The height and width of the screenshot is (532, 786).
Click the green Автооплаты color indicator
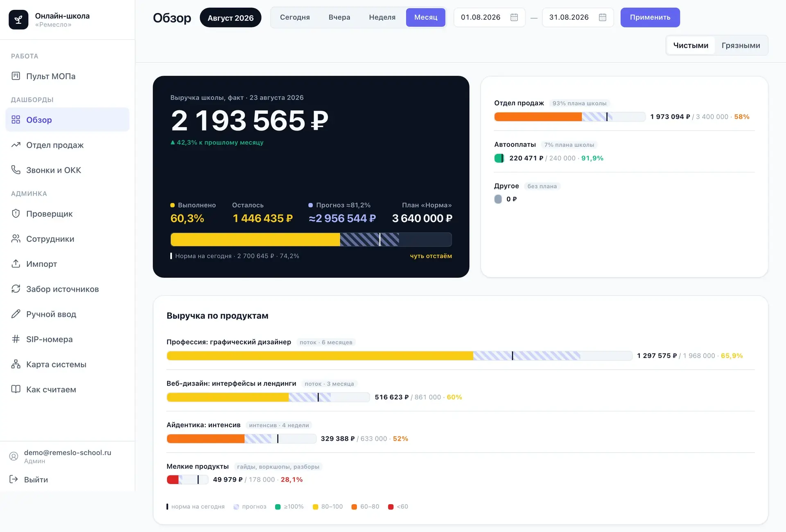pos(499,158)
